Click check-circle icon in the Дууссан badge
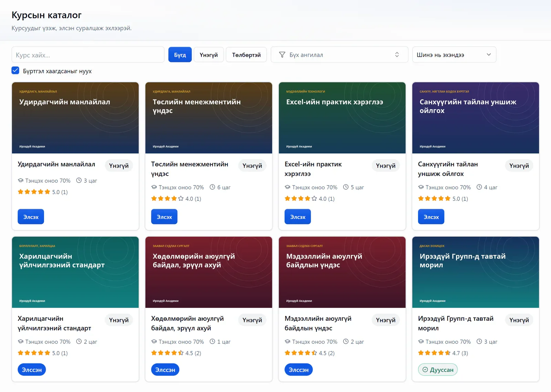 pos(425,370)
